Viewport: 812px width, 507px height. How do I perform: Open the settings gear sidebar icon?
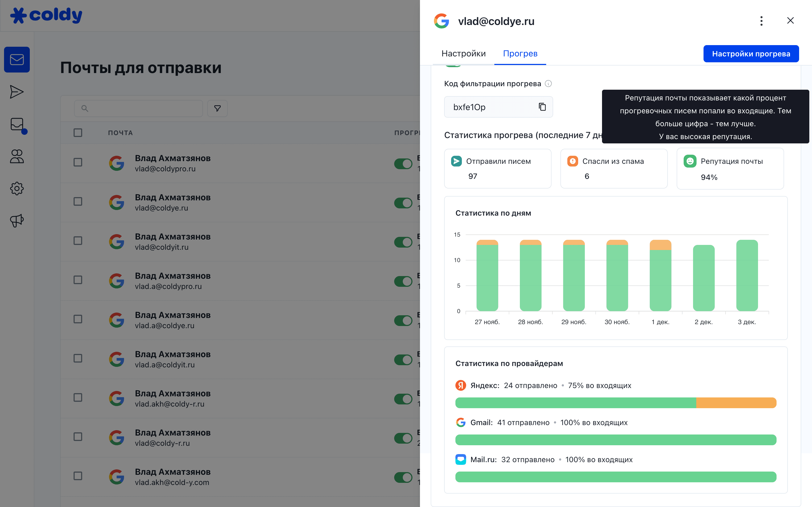[x=17, y=189]
